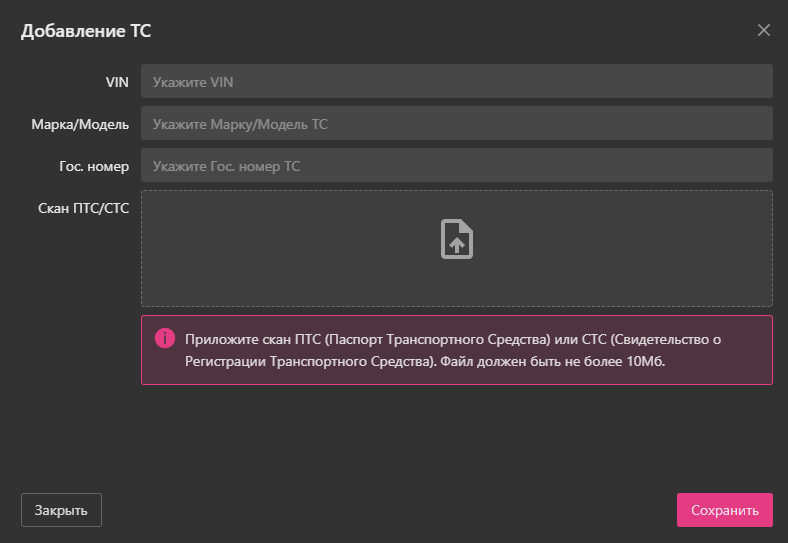Click the notice text starting with Приложите скан
This screenshot has width=788, height=543.
[452, 339]
